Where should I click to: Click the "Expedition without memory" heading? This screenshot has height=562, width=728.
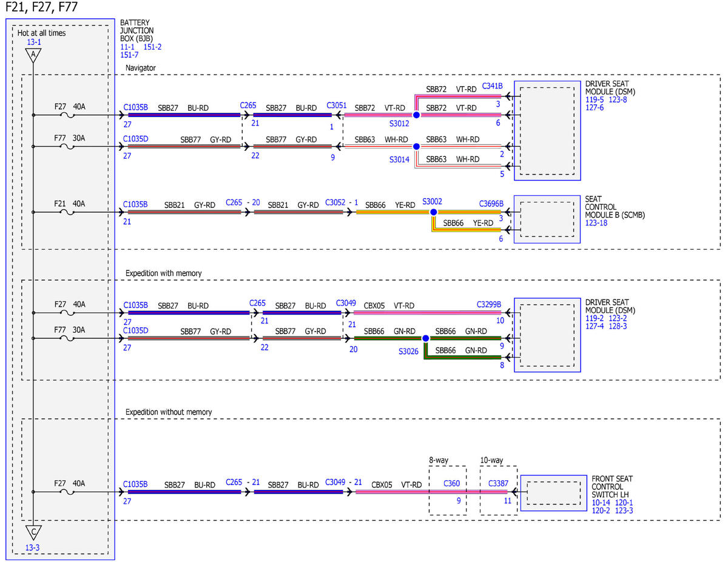pos(169,412)
